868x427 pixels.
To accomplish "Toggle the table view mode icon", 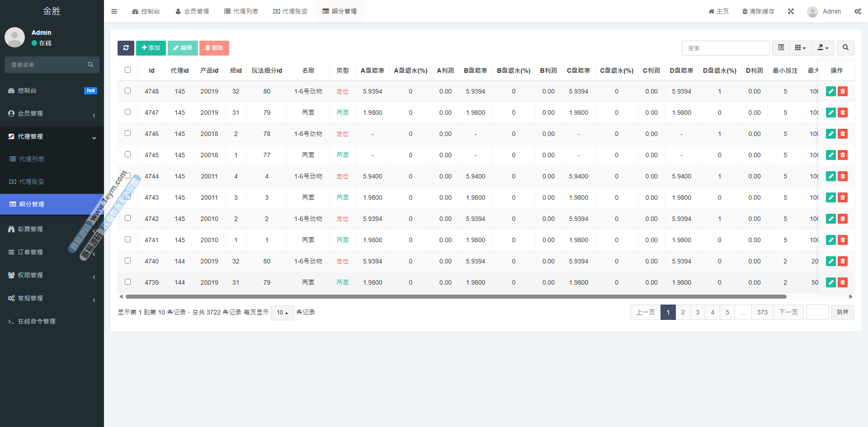I will [781, 48].
